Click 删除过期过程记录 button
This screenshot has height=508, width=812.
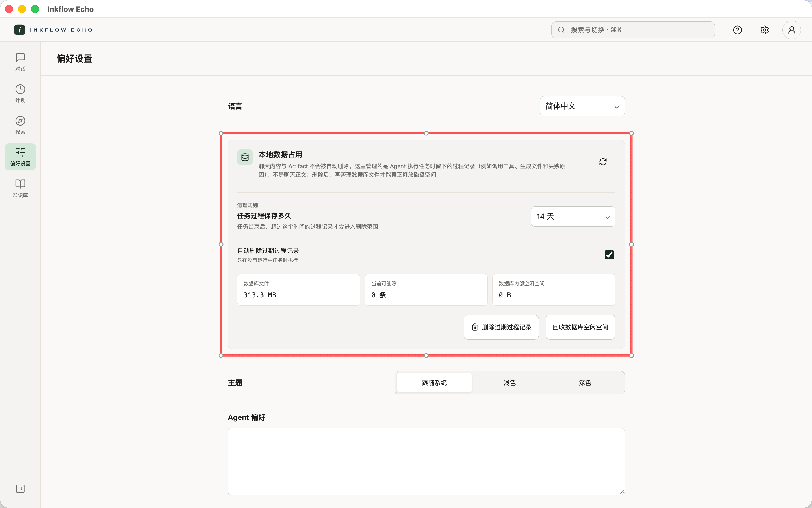tap(501, 327)
